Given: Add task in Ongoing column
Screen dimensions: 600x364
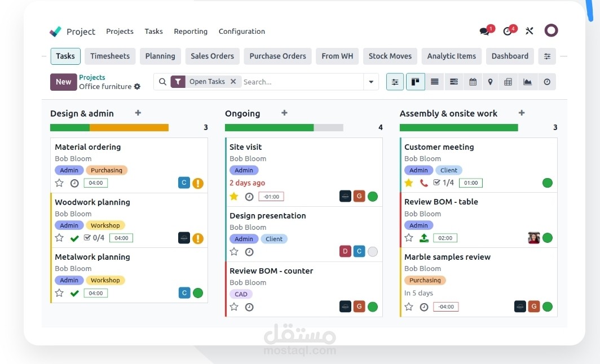Looking at the screenshot, I should 284,113.
